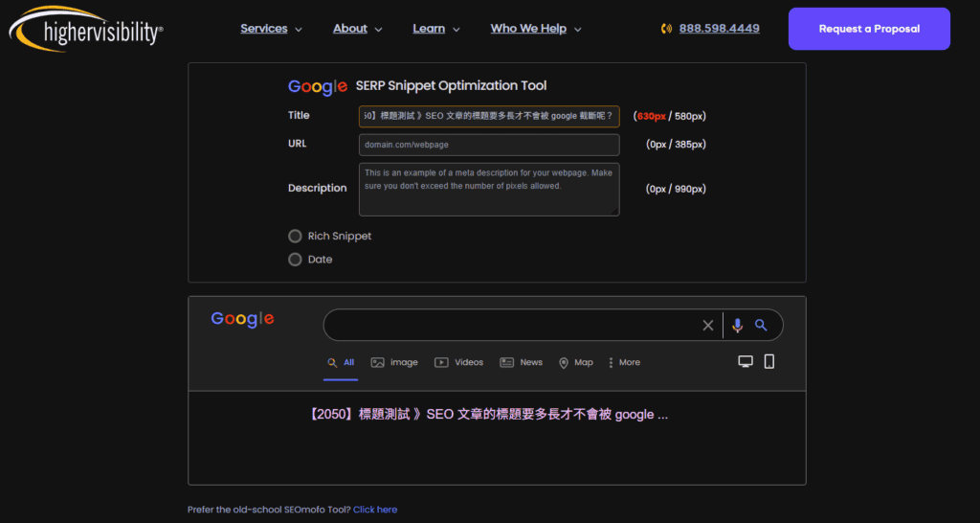This screenshot has width=980, height=523.
Task: Click the Google logo beside SERP Snippet title
Action: [x=318, y=87]
